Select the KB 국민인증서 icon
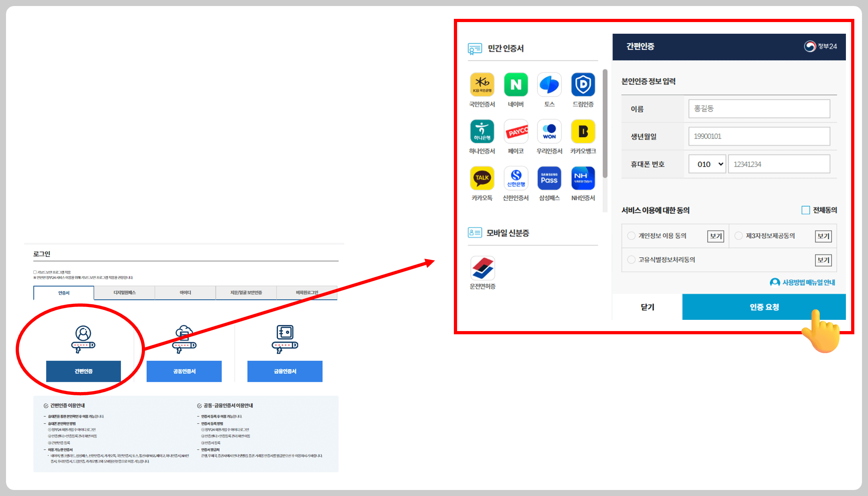 pos(482,85)
